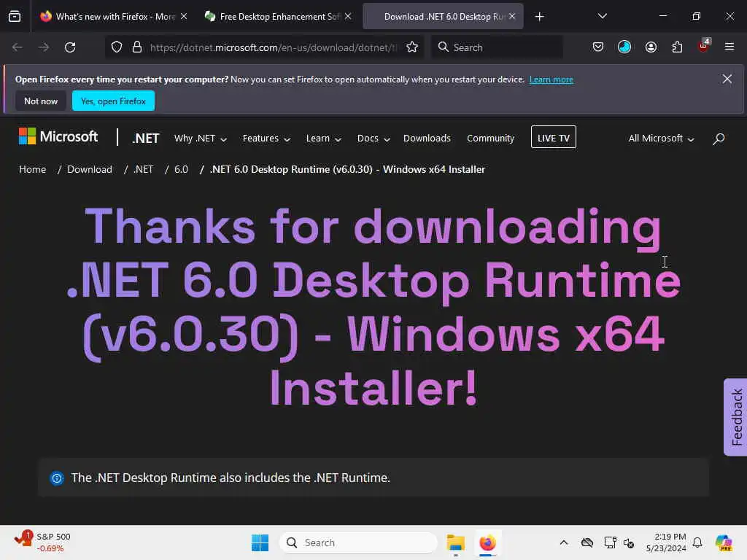The width and height of the screenshot is (747, 560).
Task: Close the What's new with Firefox tab
Action: coord(184,16)
